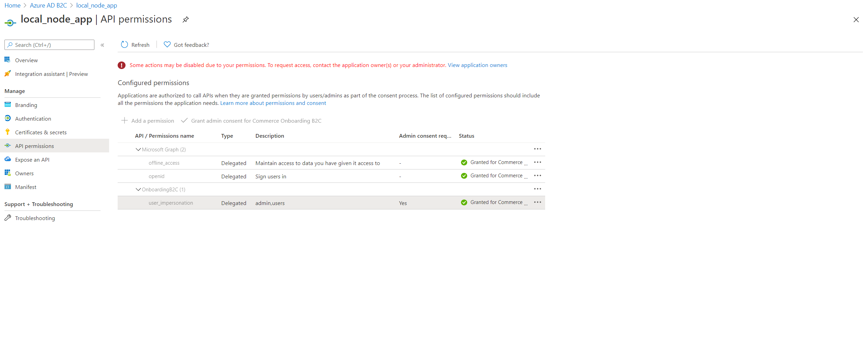
Task: Open View application owners link
Action: point(477,65)
